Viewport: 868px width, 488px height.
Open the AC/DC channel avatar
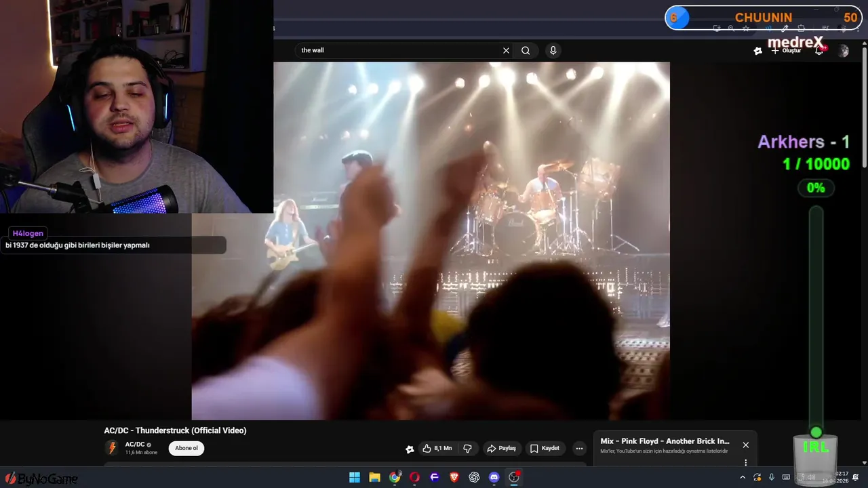pyautogui.click(x=112, y=448)
